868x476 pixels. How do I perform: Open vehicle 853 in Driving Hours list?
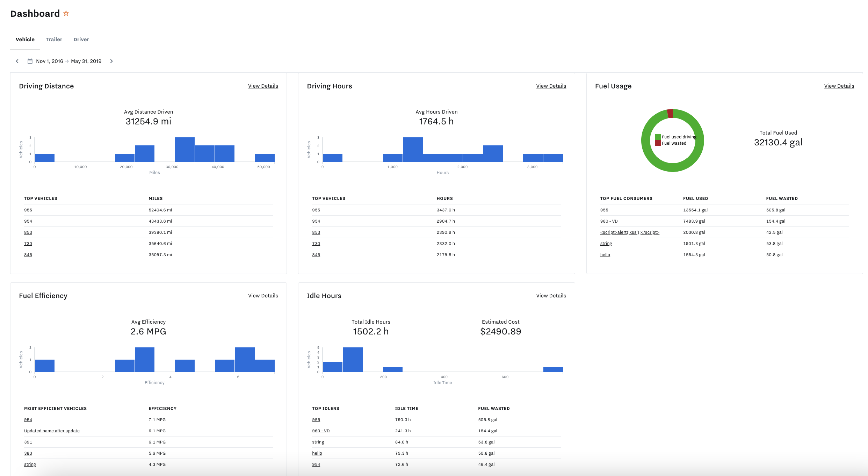[316, 232]
